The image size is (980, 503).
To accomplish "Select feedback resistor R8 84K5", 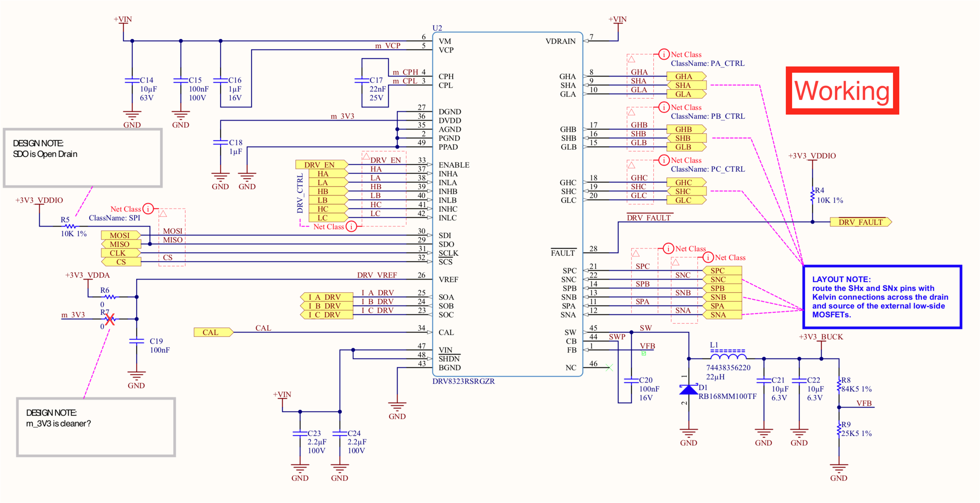I will coord(839,385).
